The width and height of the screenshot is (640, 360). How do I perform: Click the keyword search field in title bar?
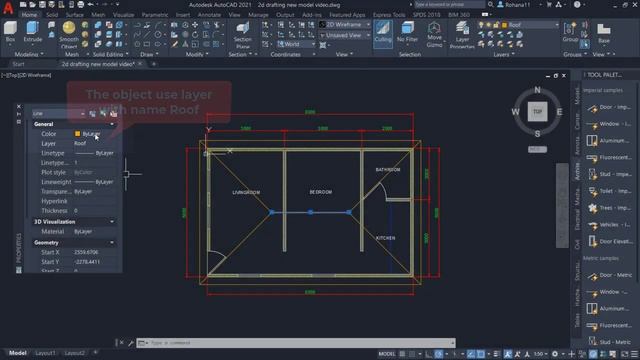pyautogui.click(x=450, y=5)
